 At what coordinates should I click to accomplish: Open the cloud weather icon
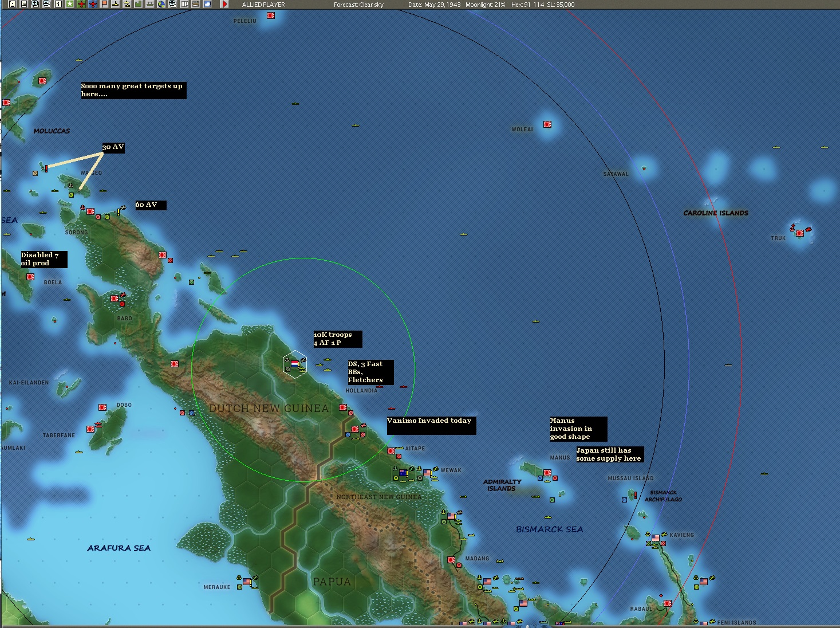[207, 4]
